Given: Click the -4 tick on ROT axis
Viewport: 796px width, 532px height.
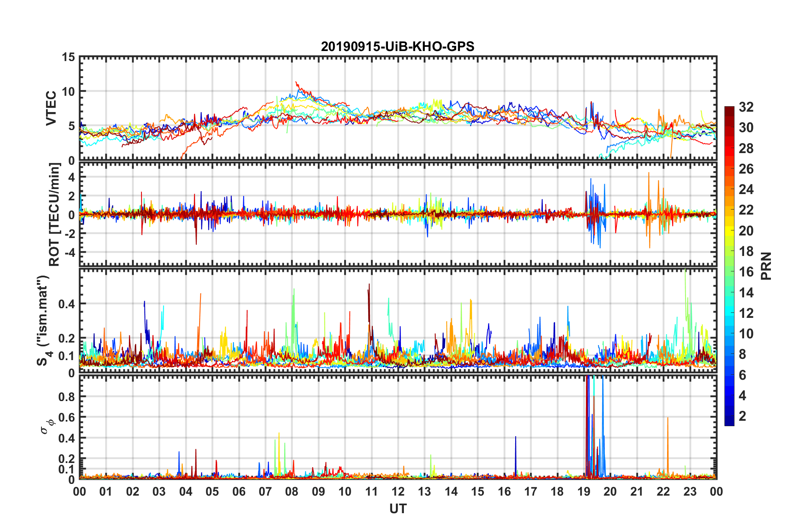Looking at the screenshot, I should [69, 253].
